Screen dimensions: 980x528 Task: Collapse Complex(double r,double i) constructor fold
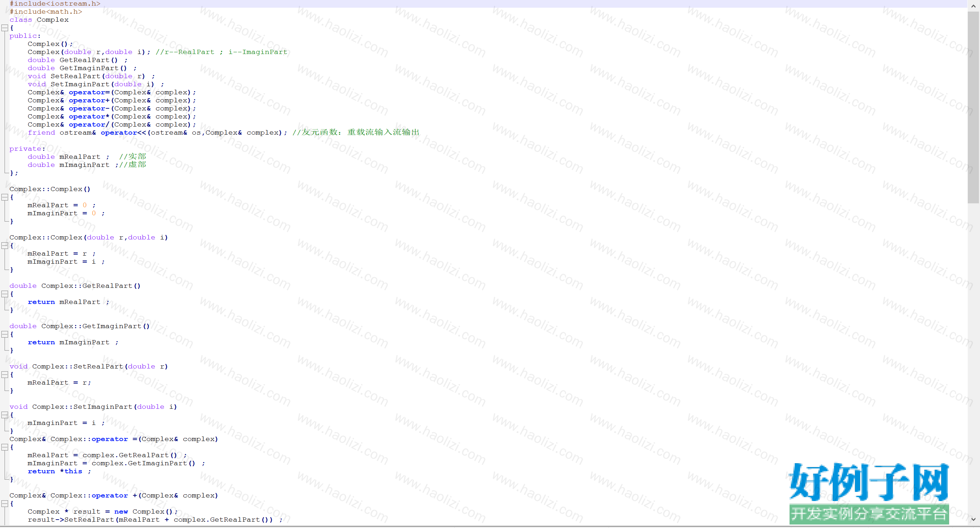(5, 245)
